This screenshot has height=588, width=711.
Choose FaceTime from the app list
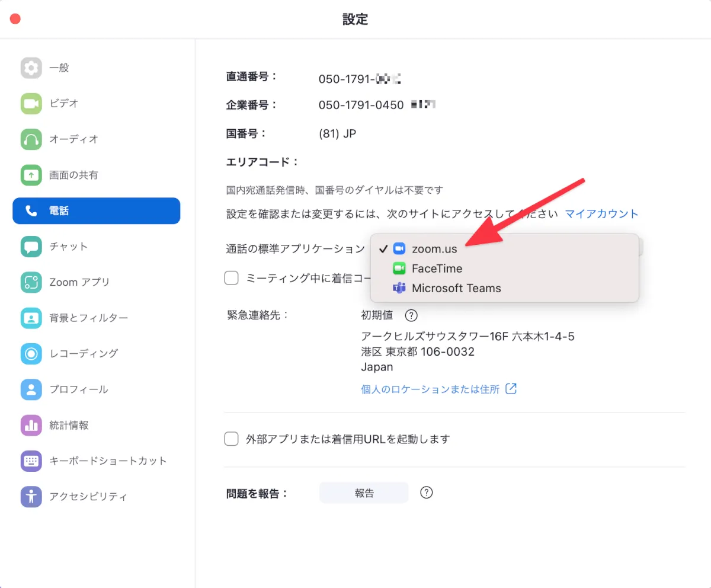(505, 269)
